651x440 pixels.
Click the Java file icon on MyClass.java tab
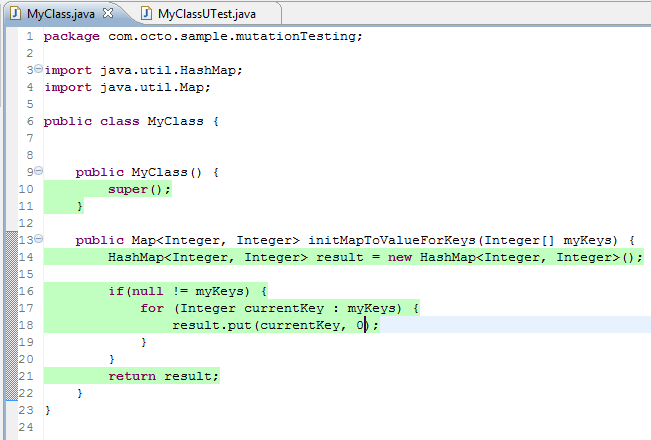(15, 14)
